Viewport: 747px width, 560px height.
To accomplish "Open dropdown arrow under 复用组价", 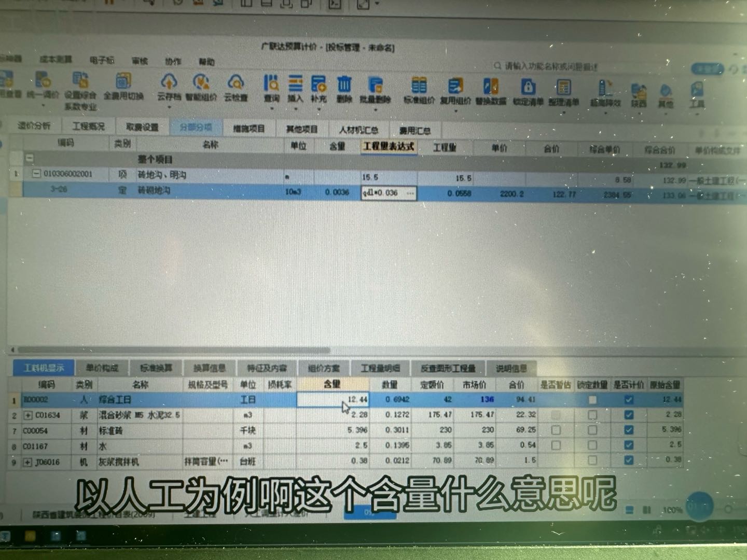I will point(455,111).
